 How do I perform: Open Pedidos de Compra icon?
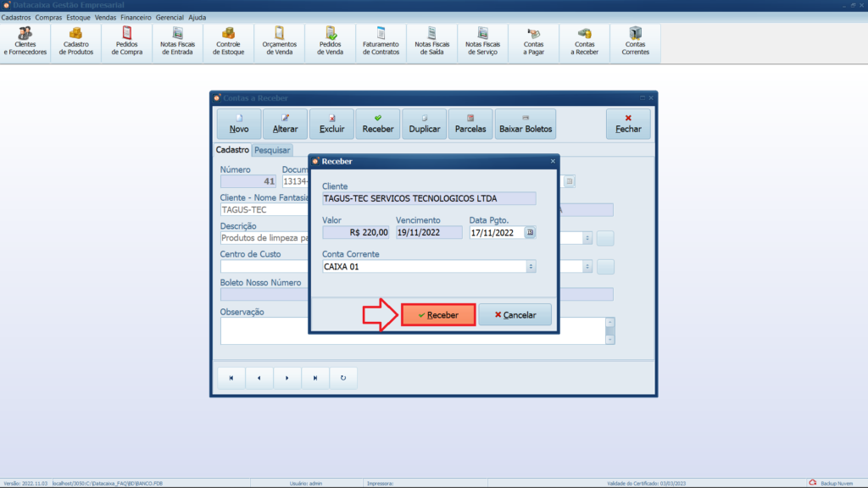(x=127, y=42)
